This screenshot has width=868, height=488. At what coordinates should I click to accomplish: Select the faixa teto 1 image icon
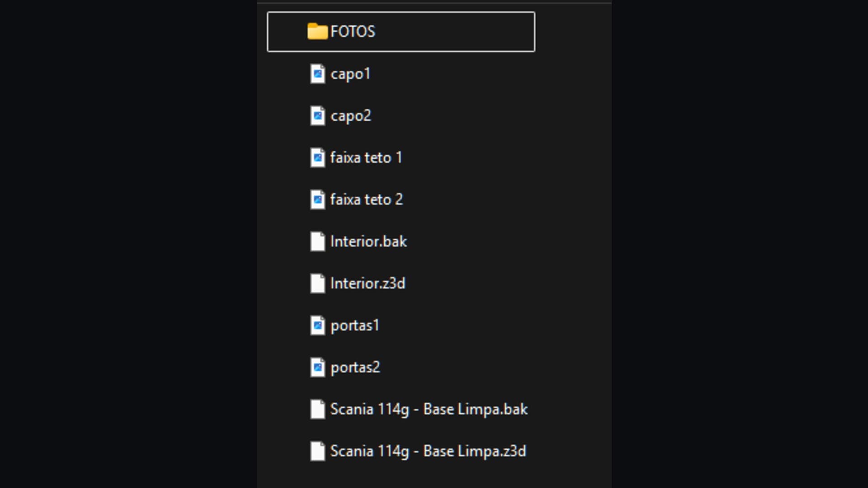[317, 158]
